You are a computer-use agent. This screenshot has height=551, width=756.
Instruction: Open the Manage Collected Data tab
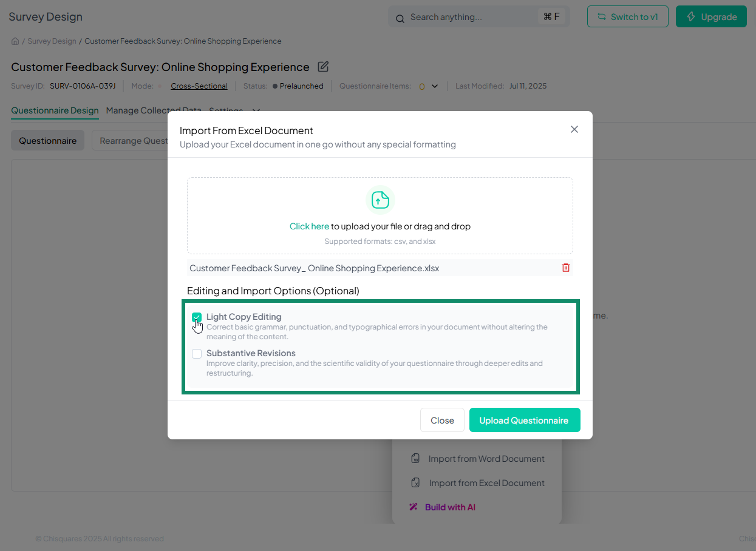[153, 110]
